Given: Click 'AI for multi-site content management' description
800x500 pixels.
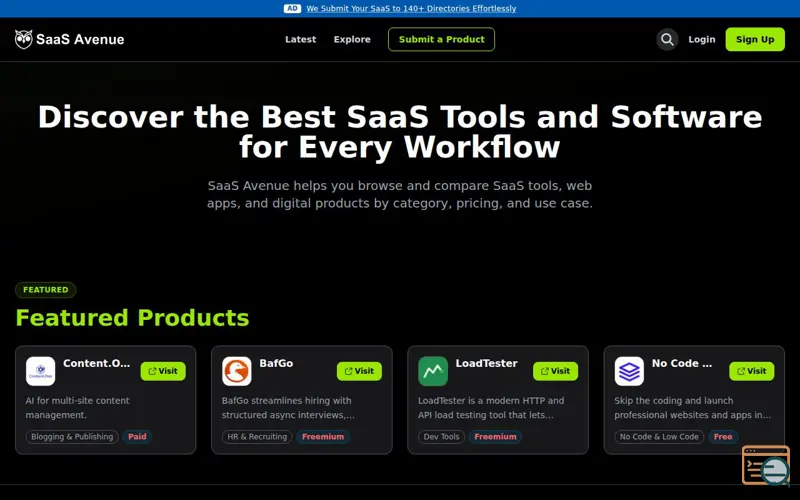Looking at the screenshot, I should tap(78, 408).
